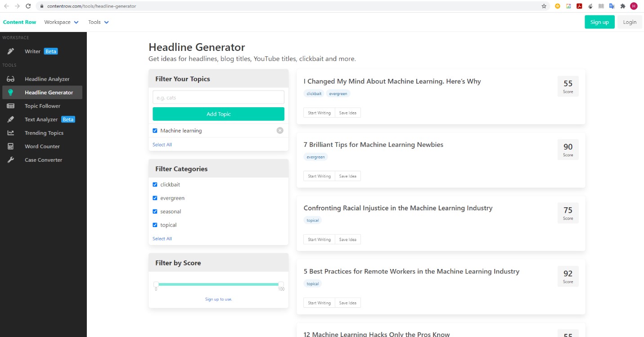644x337 pixels.
Task: Reload the page with the refresh icon
Action: click(28, 6)
